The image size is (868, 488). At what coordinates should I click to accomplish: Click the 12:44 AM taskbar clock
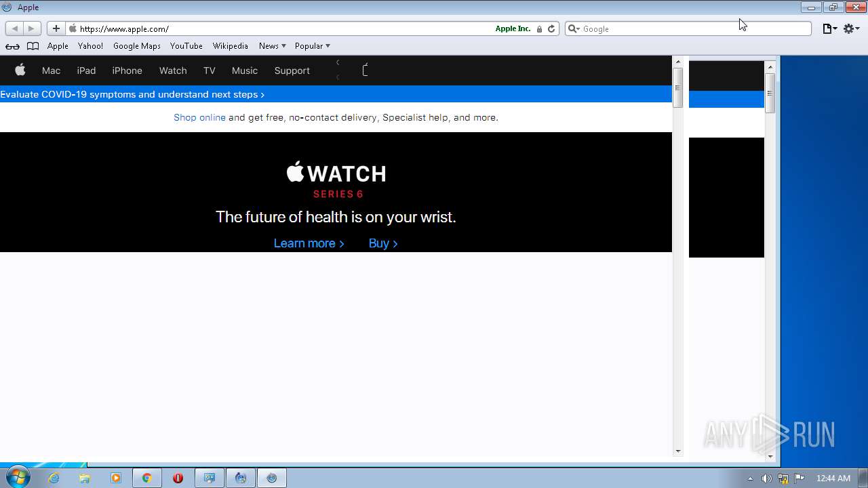click(x=833, y=479)
